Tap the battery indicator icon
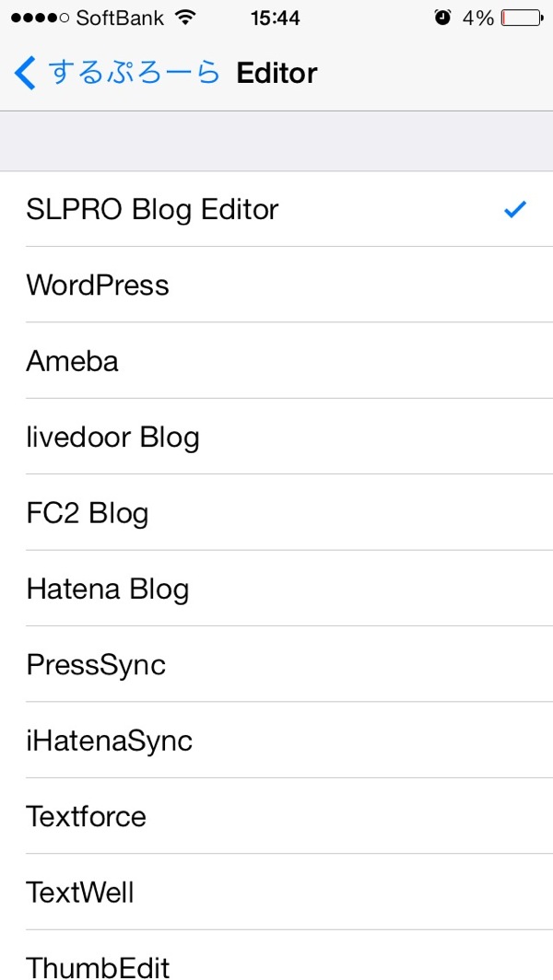553x980 pixels. point(523,18)
